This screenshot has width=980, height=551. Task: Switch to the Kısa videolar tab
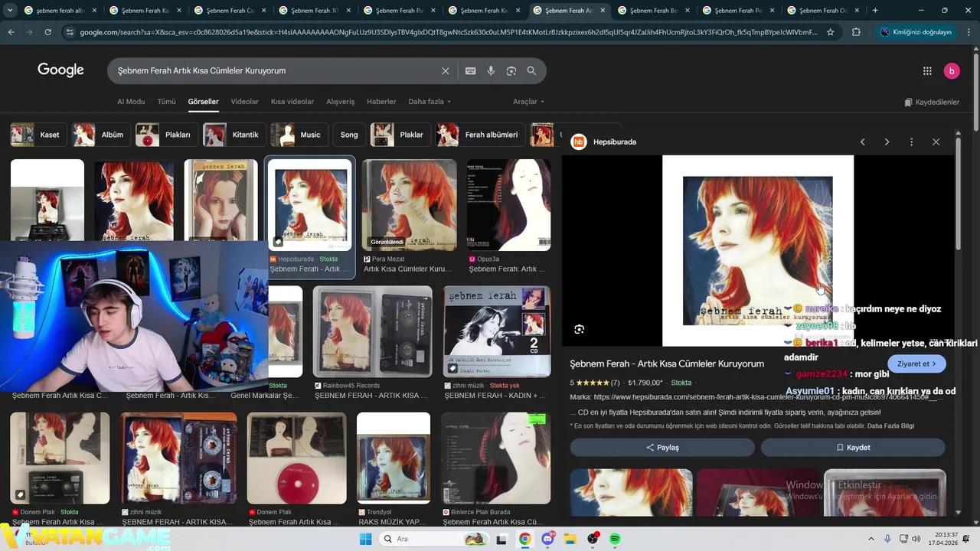click(292, 102)
